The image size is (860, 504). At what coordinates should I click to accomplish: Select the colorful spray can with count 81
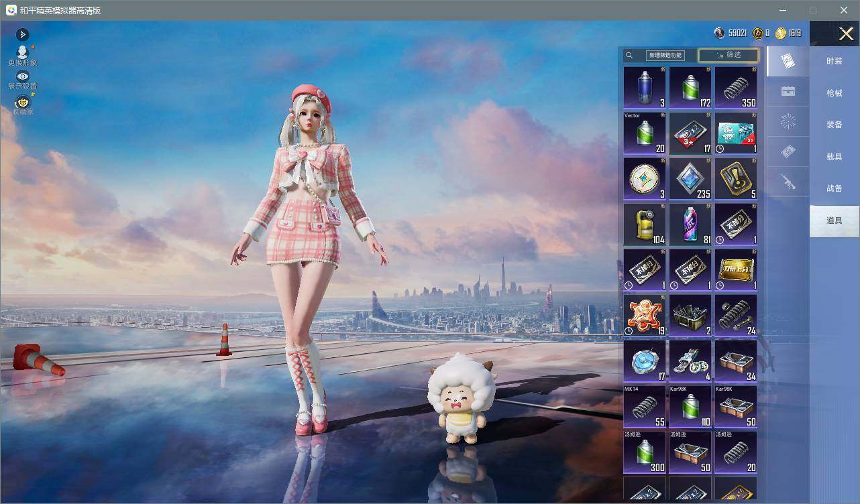(690, 225)
